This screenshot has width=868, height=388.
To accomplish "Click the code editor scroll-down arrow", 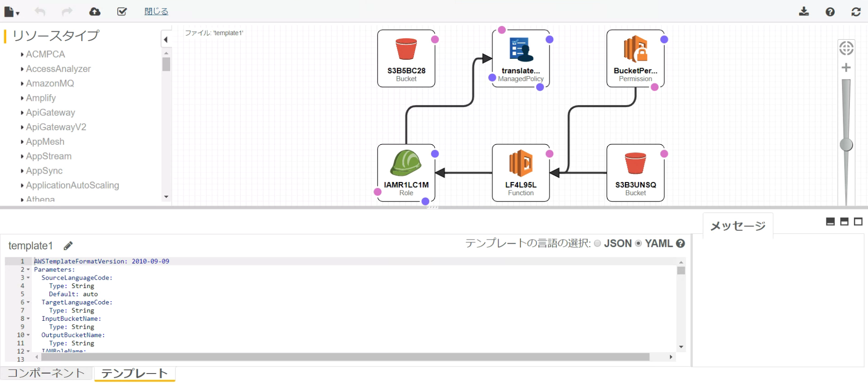I will pyautogui.click(x=681, y=347).
